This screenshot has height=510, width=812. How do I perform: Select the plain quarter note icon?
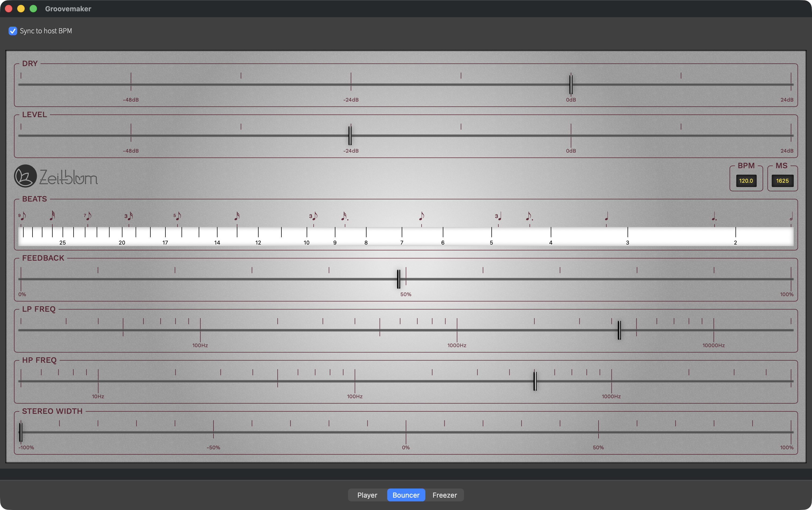pos(606,216)
